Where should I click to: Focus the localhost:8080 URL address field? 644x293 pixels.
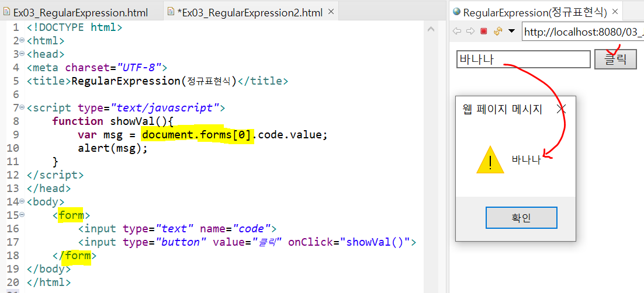pos(583,32)
